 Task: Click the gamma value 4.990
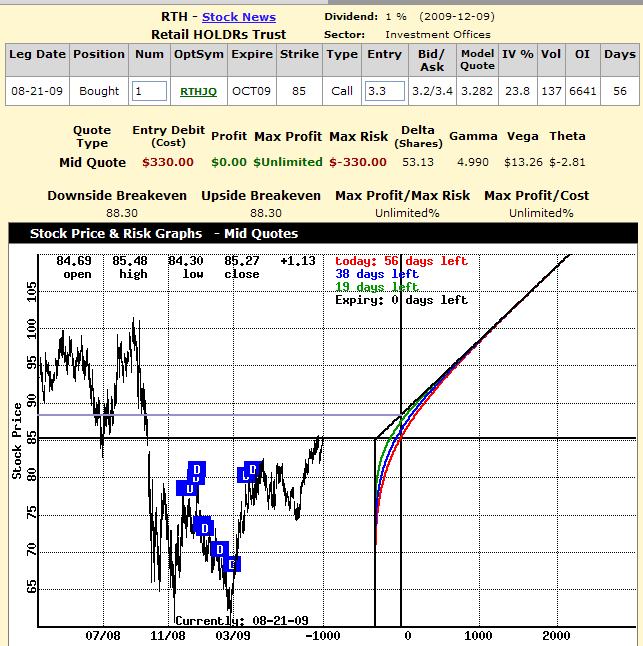(x=472, y=162)
